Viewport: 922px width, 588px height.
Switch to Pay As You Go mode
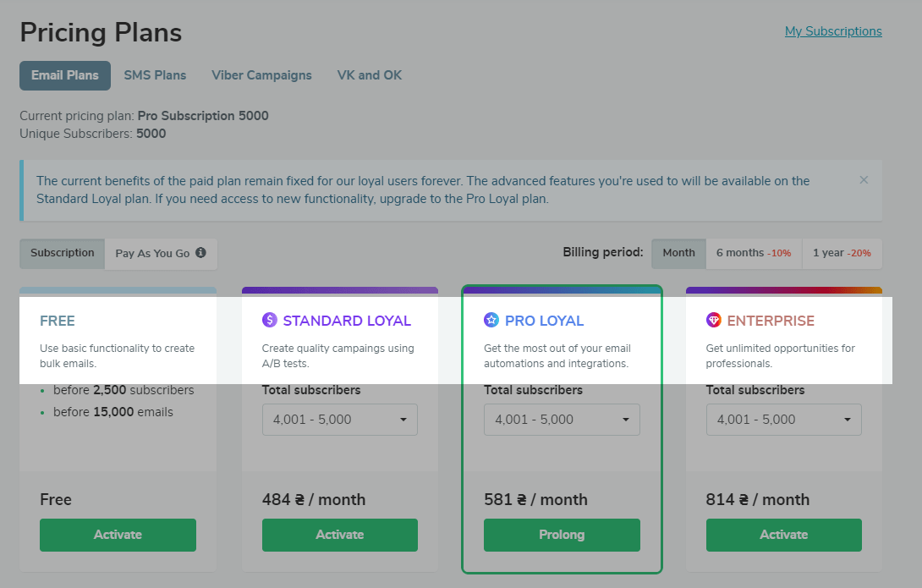click(x=161, y=254)
